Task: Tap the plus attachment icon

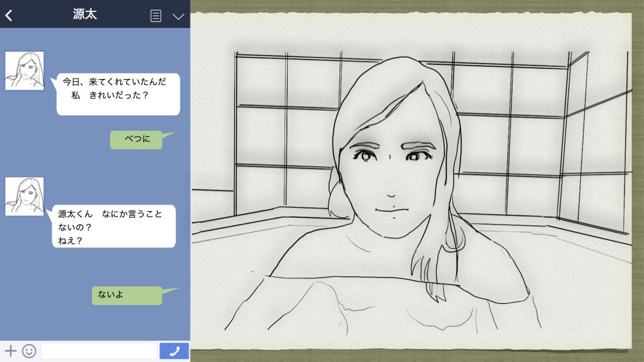Action: pos(11,351)
